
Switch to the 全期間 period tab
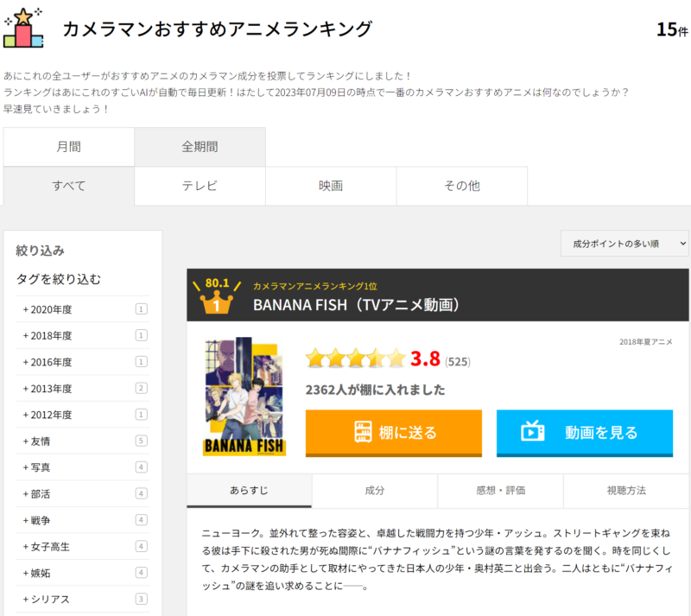(200, 147)
